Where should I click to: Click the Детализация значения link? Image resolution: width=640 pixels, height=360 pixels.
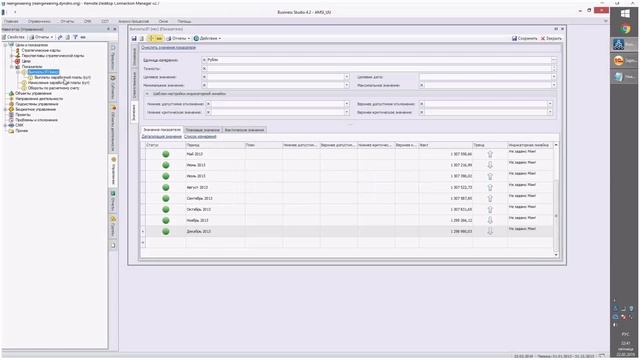(x=161, y=136)
